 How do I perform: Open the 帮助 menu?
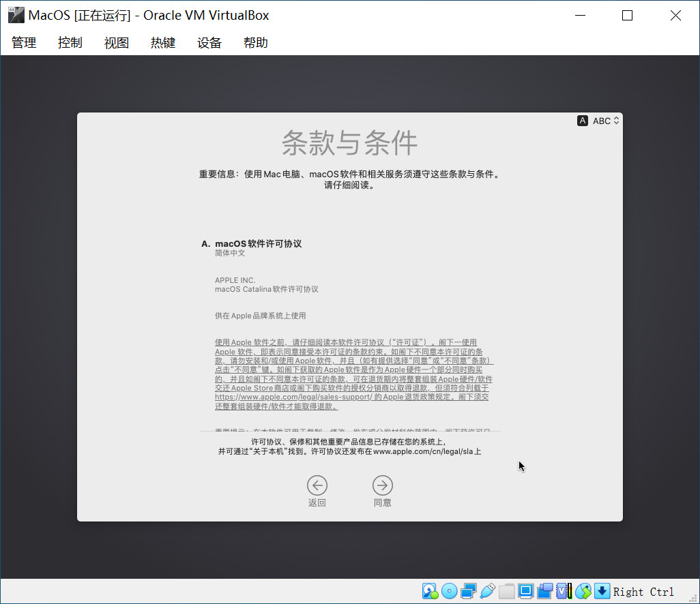click(256, 42)
